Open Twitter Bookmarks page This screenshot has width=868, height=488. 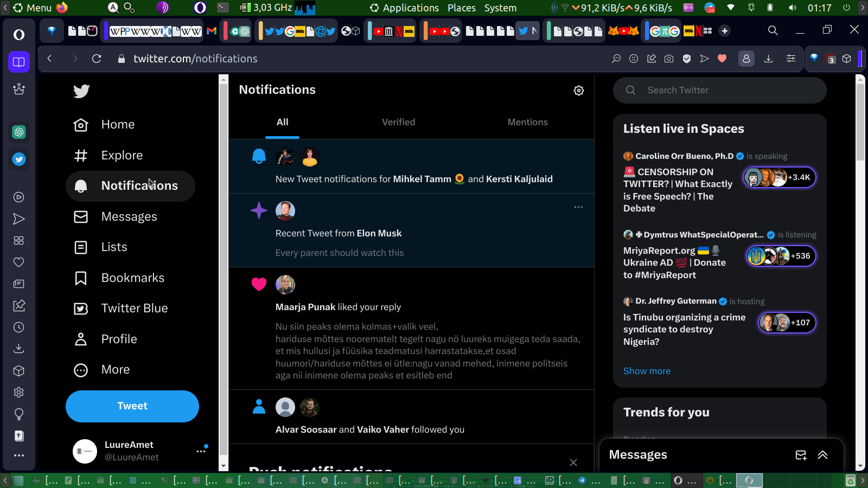pyautogui.click(x=119, y=278)
